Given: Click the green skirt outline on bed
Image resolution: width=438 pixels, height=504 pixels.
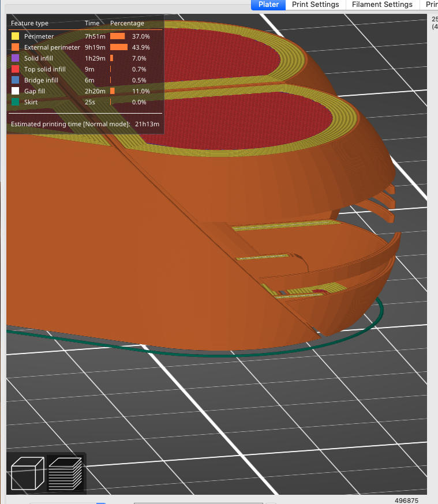Looking at the screenshot, I should [x=231, y=355].
